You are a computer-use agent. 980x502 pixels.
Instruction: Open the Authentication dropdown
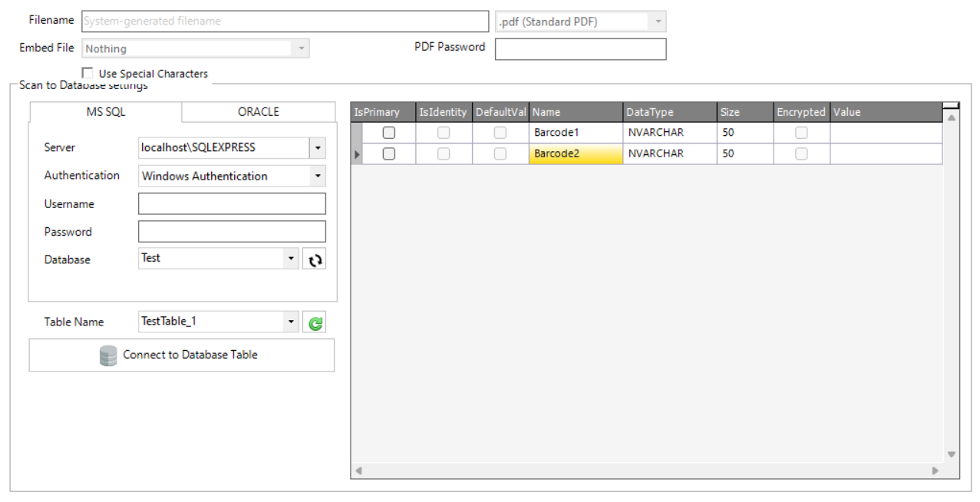[x=318, y=176]
